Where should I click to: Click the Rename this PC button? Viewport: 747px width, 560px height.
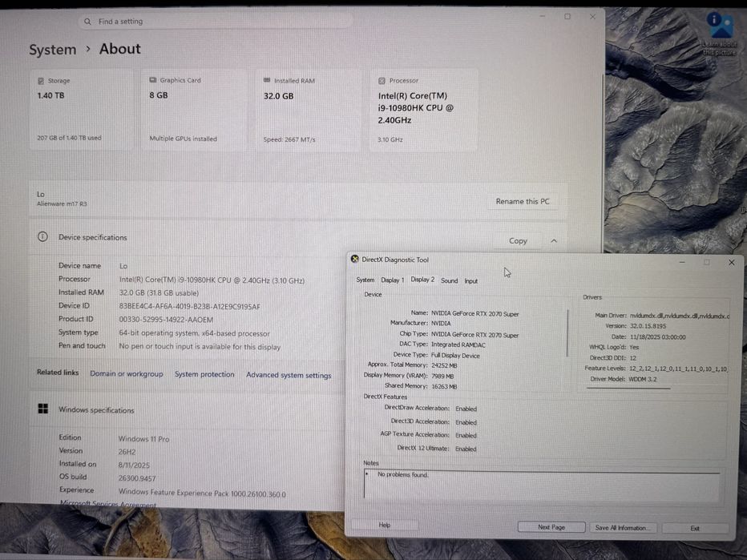pyautogui.click(x=523, y=201)
